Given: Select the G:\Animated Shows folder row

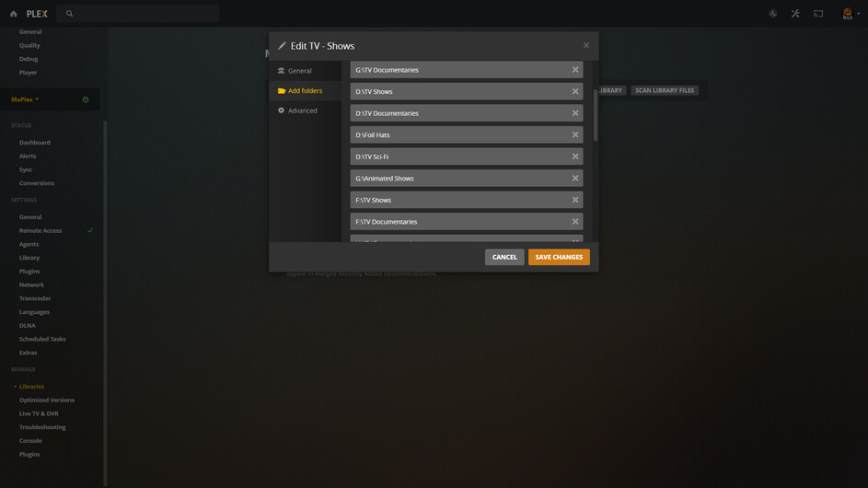Looking at the screenshot, I should [466, 179].
